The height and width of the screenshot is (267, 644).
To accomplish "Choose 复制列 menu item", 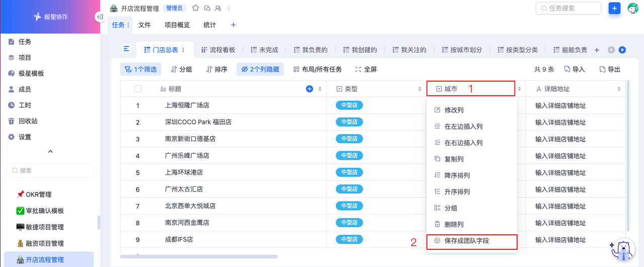I will [x=472, y=159].
